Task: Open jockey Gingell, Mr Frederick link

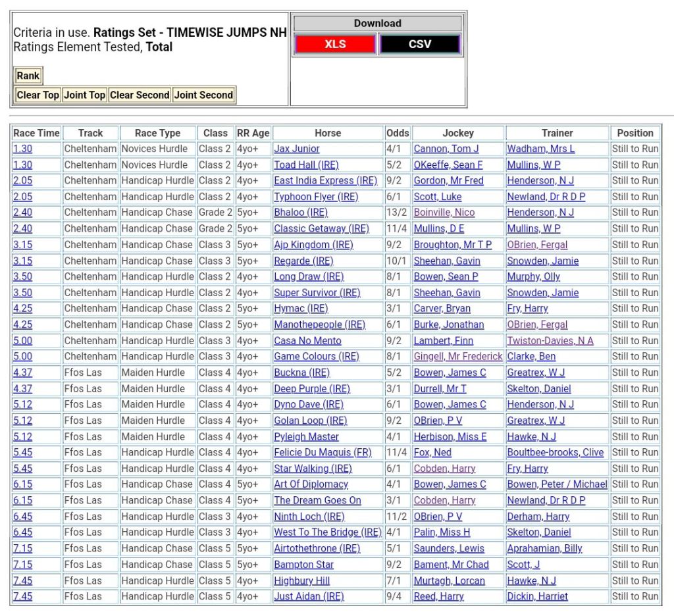Action: click(x=457, y=357)
